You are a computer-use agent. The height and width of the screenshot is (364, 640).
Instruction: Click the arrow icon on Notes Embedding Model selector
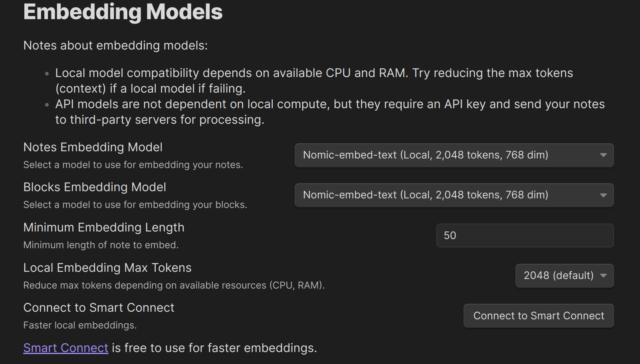[x=603, y=155]
